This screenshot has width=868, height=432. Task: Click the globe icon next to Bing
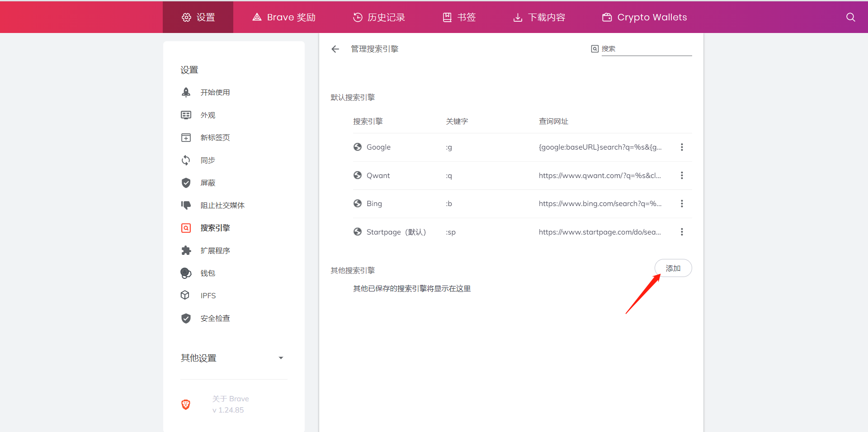[x=358, y=203]
